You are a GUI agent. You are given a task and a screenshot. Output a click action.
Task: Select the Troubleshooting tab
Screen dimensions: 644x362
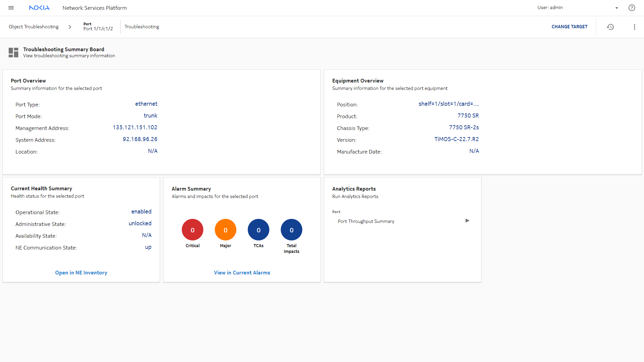(142, 27)
